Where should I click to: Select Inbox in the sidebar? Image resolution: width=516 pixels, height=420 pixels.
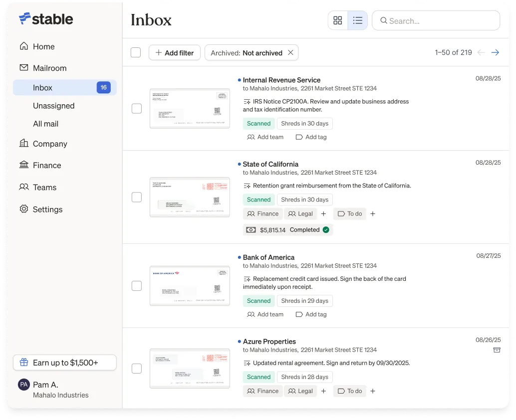point(65,87)
